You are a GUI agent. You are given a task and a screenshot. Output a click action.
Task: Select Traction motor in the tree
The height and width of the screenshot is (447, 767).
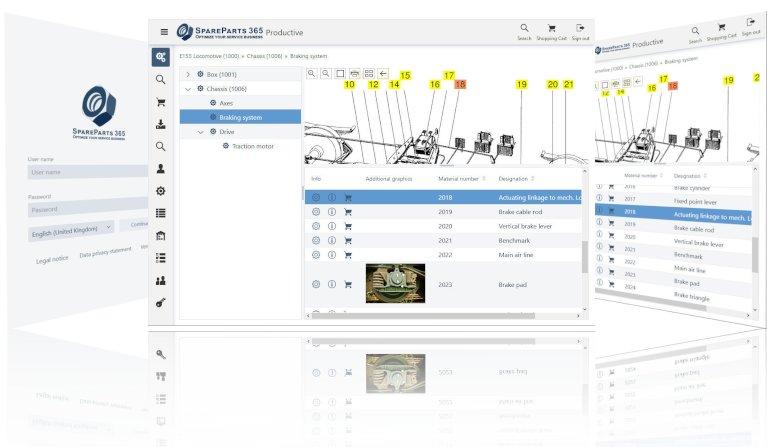(x=252, y=146)
